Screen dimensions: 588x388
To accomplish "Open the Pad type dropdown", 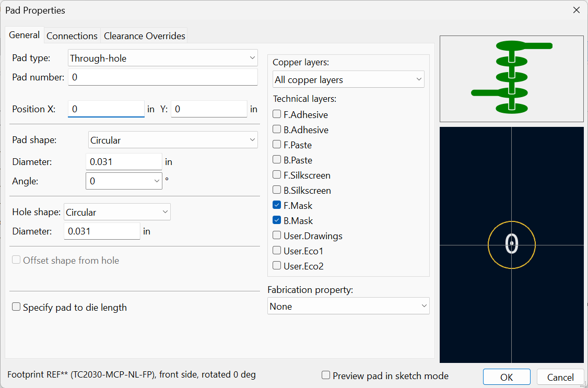I will 163,58.
